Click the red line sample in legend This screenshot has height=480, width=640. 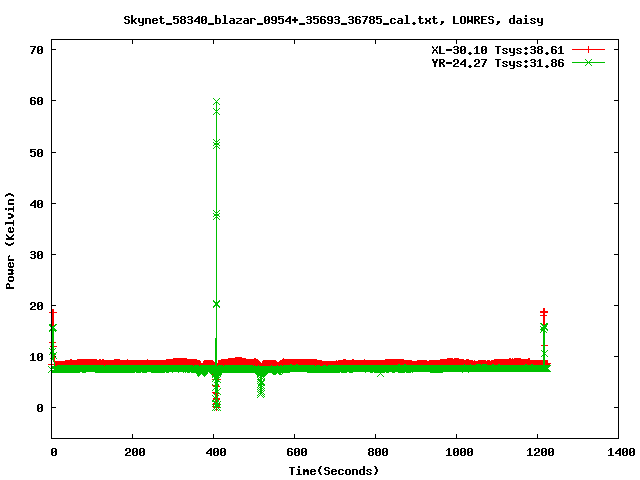(x=588, y=50)
